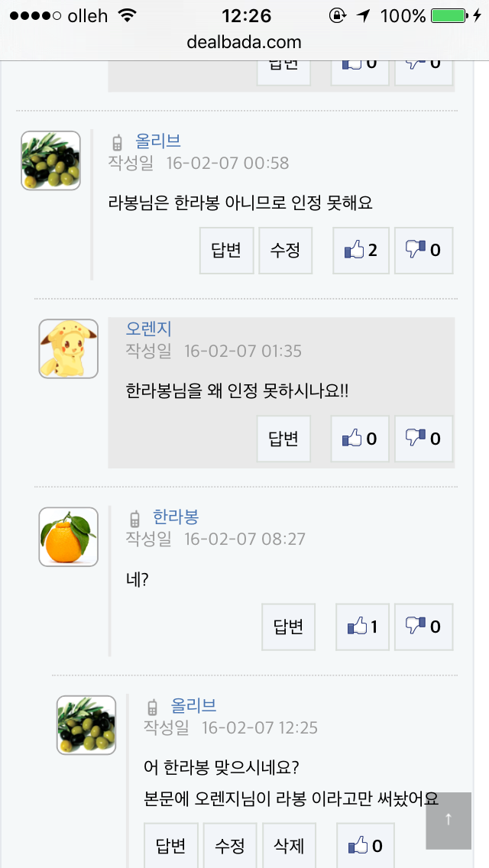
Task: Dislike 올리브's 00:58 comment with thumbs-down
Action: [424, 250]
